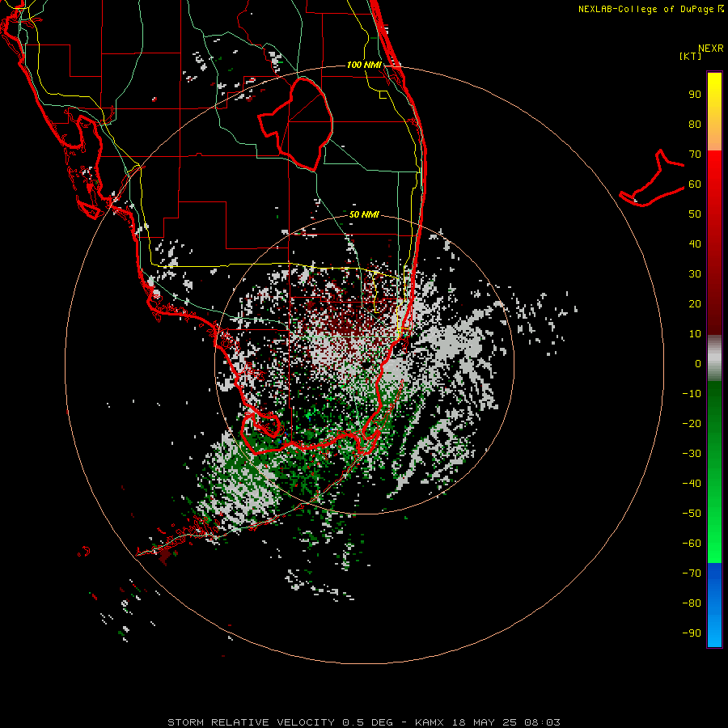Screen dimensions: 728x728
Task: Click the Storm Relative Velocity caption at bottom
Action: point(363,722)
